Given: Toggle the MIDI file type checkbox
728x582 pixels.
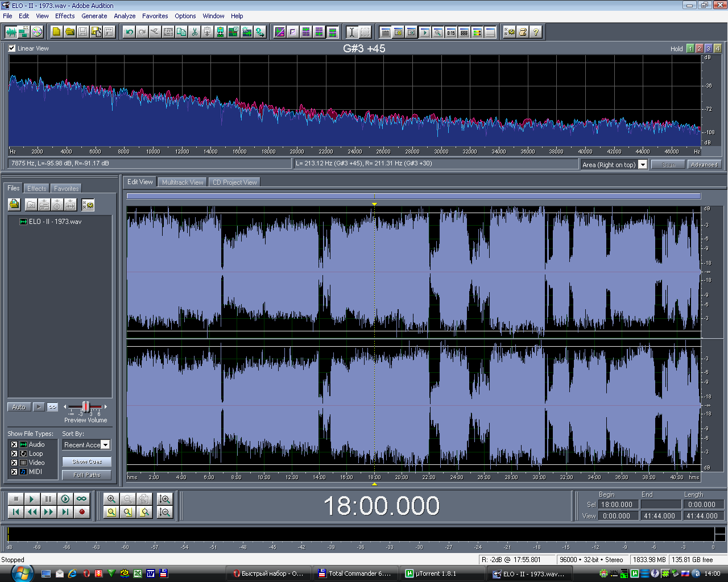Looking at the screenshot, I should (14, 472).
